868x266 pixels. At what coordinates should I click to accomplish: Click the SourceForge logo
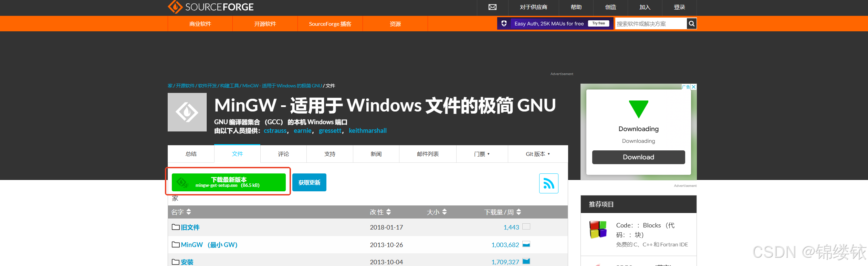pyautogui.click(x=210, y=7)
